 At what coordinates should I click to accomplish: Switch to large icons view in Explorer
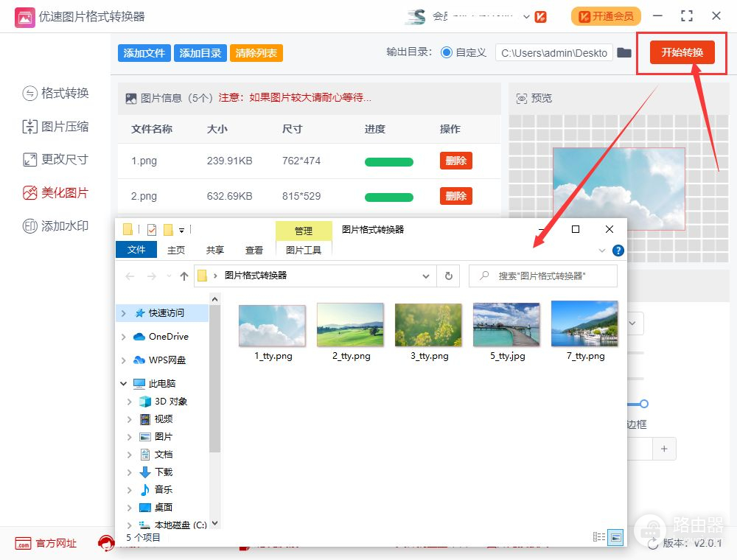[x=615, y=536]
